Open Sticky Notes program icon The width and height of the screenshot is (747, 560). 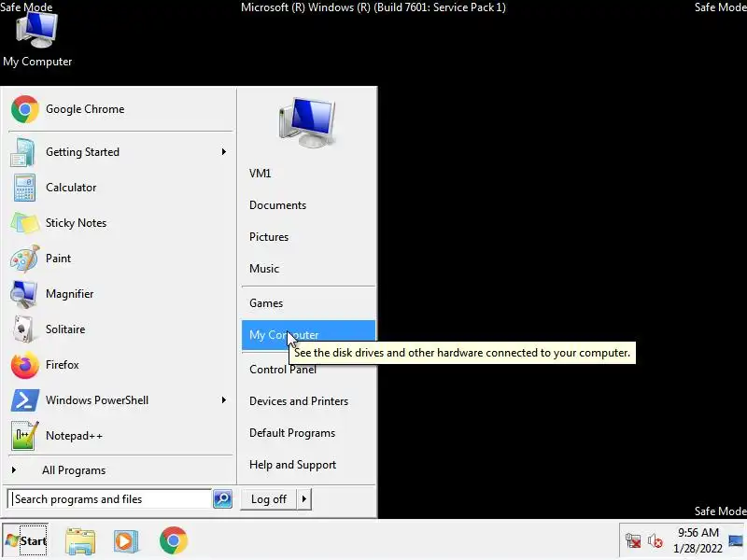pyautogui.click(x=24, y=223)
